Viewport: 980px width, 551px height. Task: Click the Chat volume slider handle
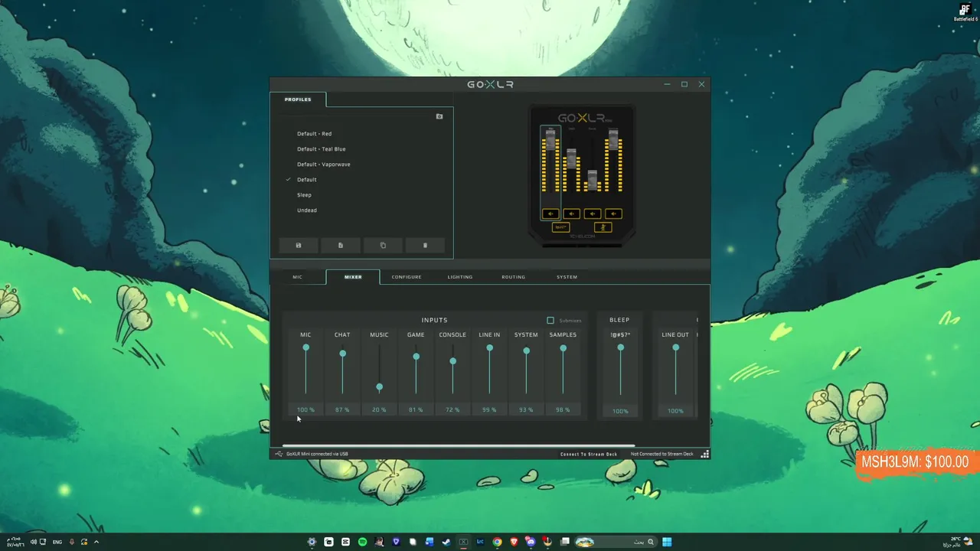tap(342, 354)
